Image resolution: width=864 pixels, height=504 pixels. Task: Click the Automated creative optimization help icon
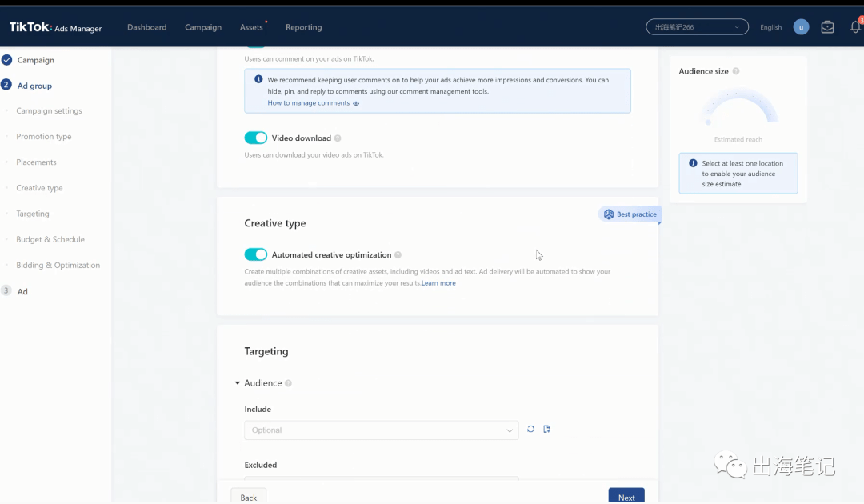(398, 255)
